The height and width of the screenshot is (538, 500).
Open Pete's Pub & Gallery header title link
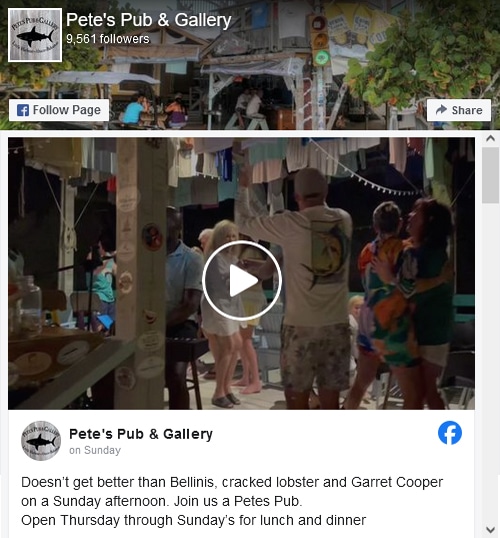tap(149, 20)
